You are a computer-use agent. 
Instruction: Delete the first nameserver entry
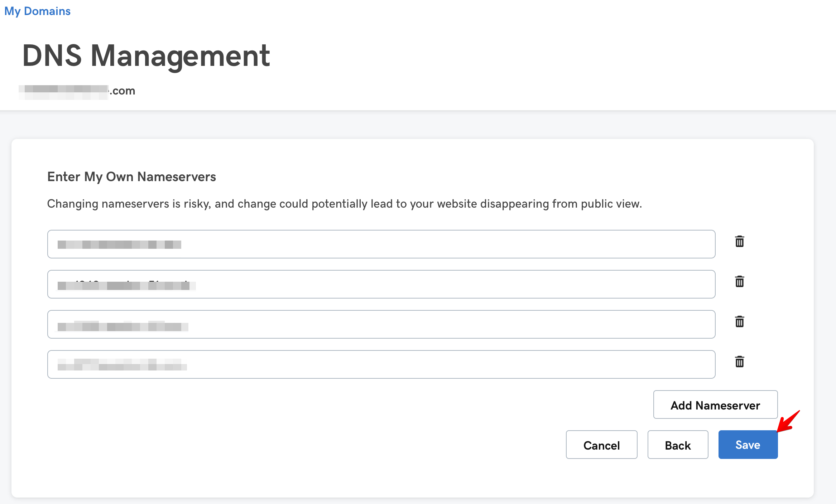(x=739, y=242)
